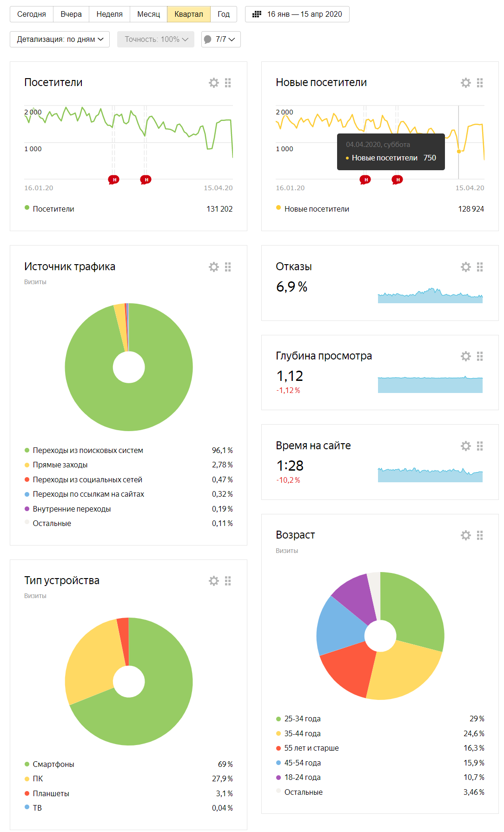The width and height of the screenshot is (504, 832).
Task: Open settings gear on Источник трафика widget
Action: pos(214,267)
